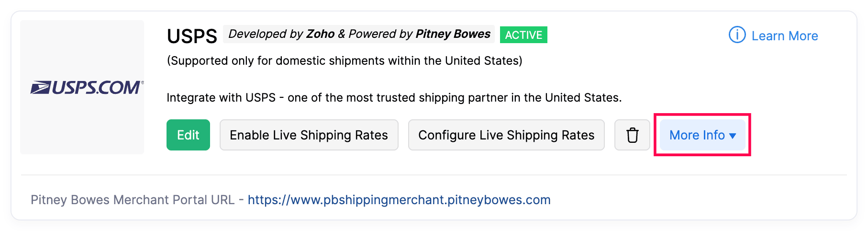The height and width of the screenshot is (231, 868).
Task: Click the domestic shipments support note
Action: tap(345, 61)
